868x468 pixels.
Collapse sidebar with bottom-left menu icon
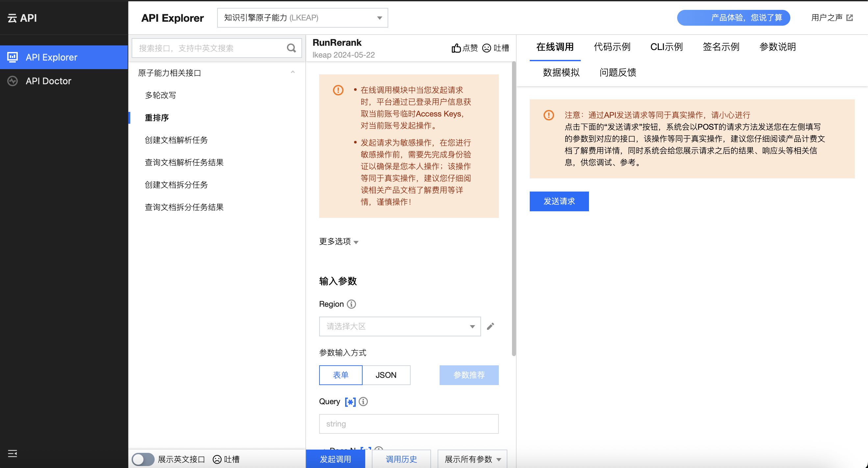coord(13,454)
